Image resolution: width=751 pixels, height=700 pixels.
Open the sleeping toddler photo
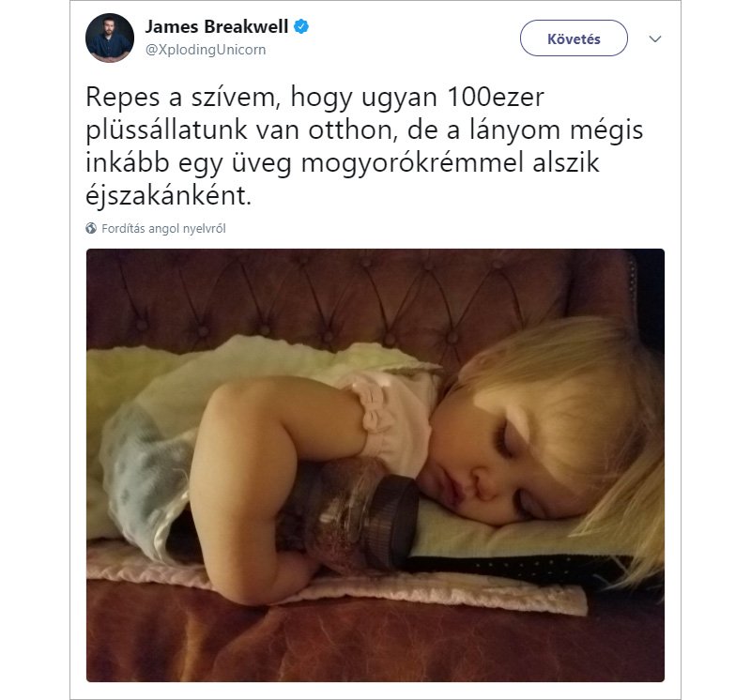[x=375, y=464]
